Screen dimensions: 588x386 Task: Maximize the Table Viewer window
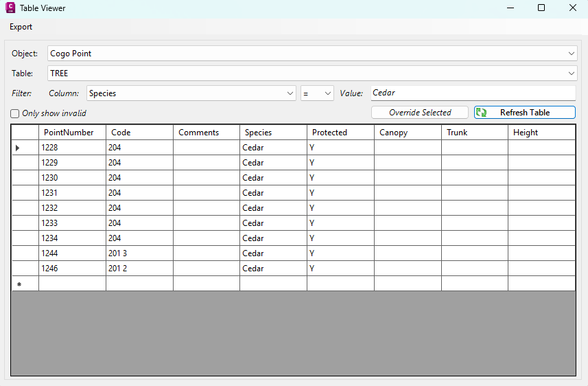(x=541, y=8)
